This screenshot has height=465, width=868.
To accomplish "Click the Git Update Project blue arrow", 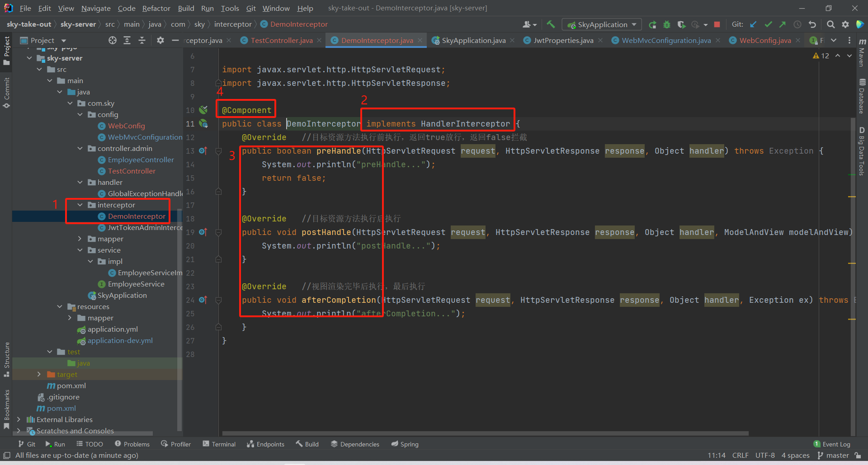I will pos(753,24).
